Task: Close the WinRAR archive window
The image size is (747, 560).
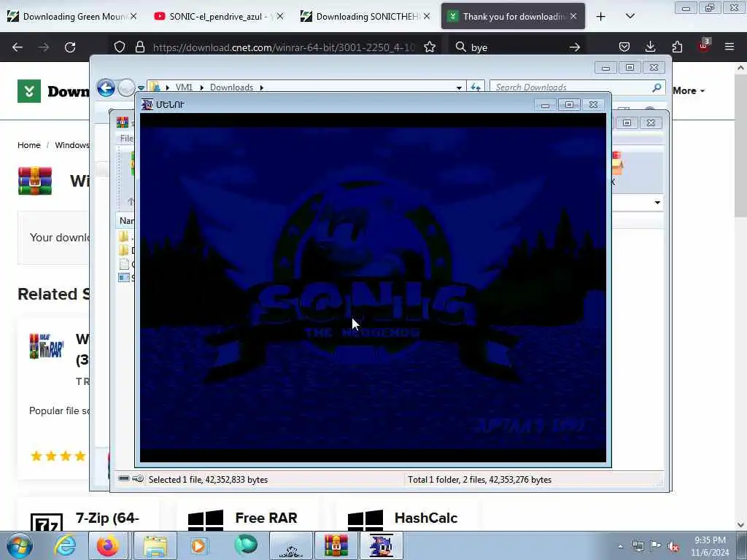Action: [x=651, y=122]
